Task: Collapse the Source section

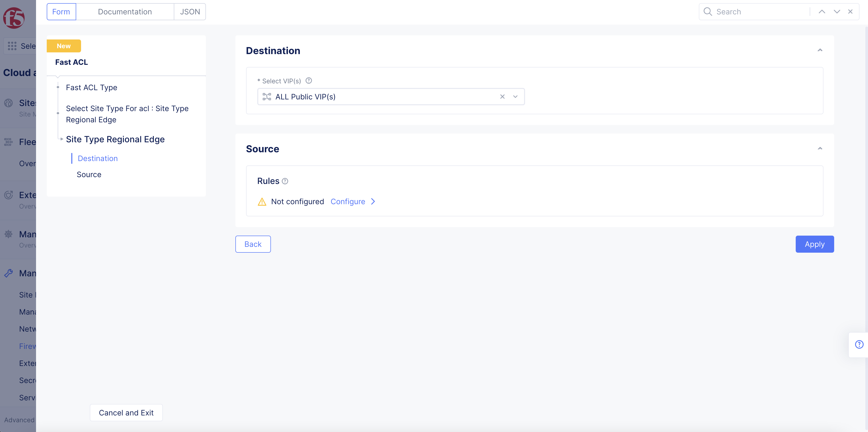Action: point(820,148)
